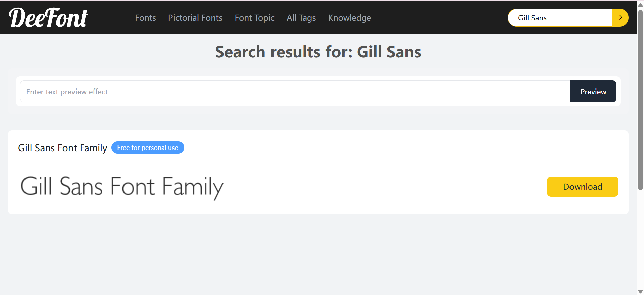The height and width of the screenshot is (295, 644).
Task: Click the 'Search results for: Gill Sans' heading
Action: tap(318, 52)
